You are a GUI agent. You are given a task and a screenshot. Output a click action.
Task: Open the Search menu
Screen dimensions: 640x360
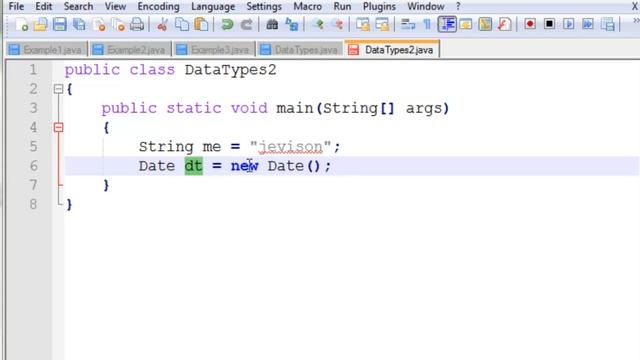coord(78,7)
